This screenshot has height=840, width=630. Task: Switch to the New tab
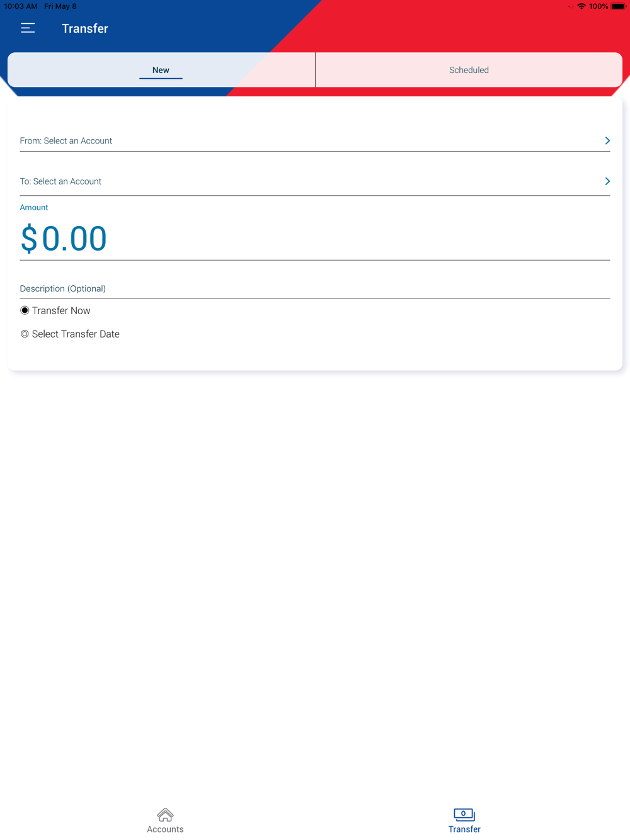[x=161, y=70]
